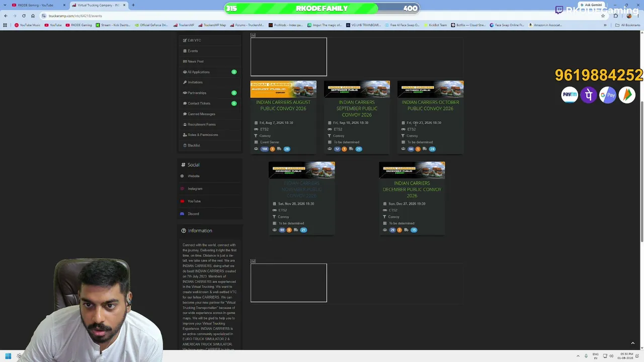
Task: Open the August Public Convoy banner image
Action: click(x=283, y=89)
